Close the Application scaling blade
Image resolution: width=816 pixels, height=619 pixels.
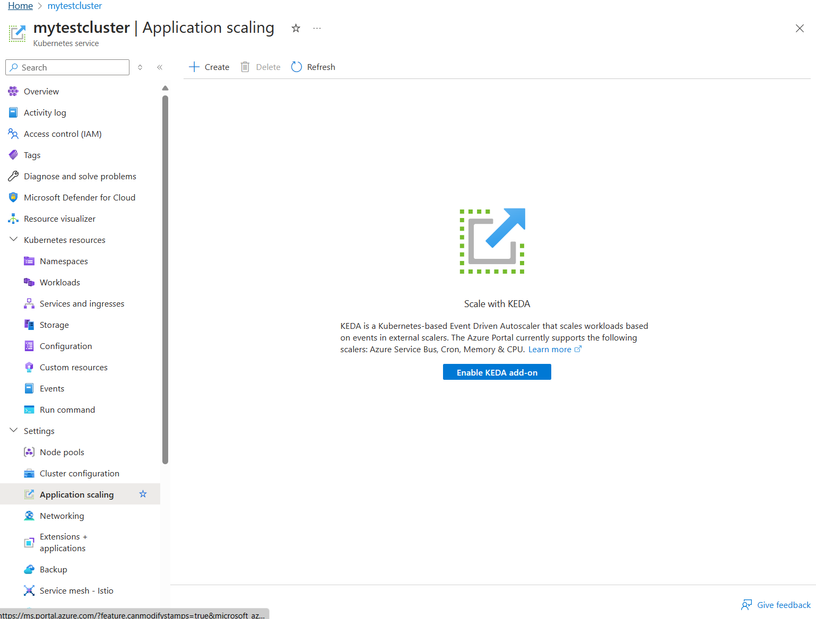pyautogui.click(x=800, y=28)
